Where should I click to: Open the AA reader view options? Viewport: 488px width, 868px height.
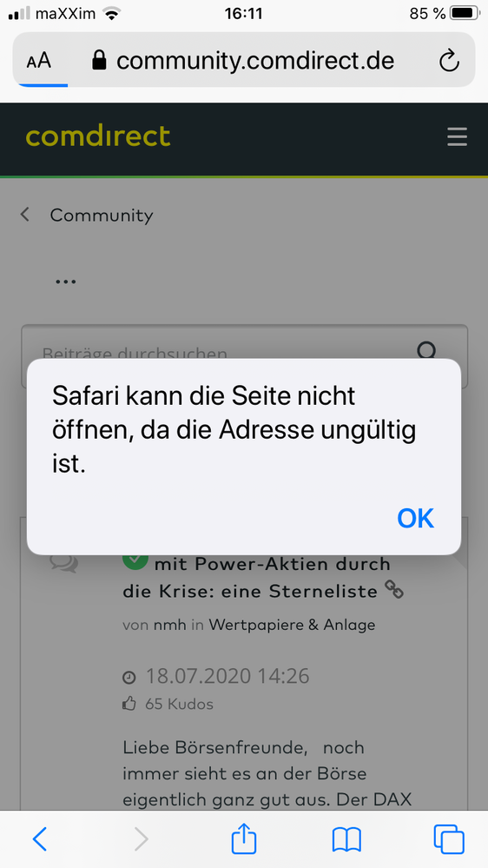point(39,61)
